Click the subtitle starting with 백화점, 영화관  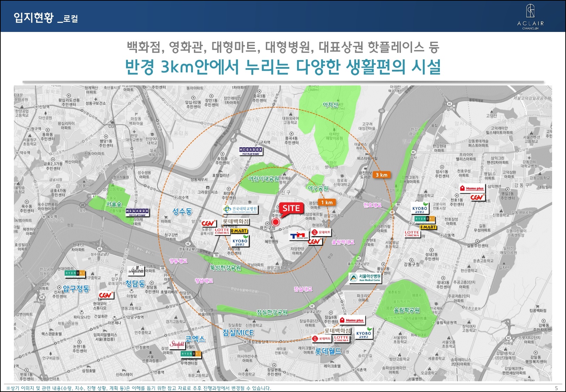[x=283, y=47]
